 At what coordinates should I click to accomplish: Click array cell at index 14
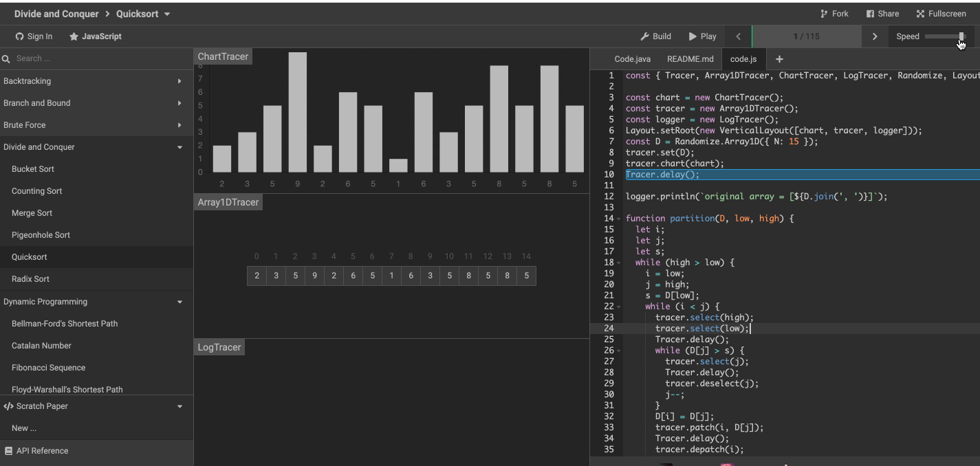pos(526,276)
